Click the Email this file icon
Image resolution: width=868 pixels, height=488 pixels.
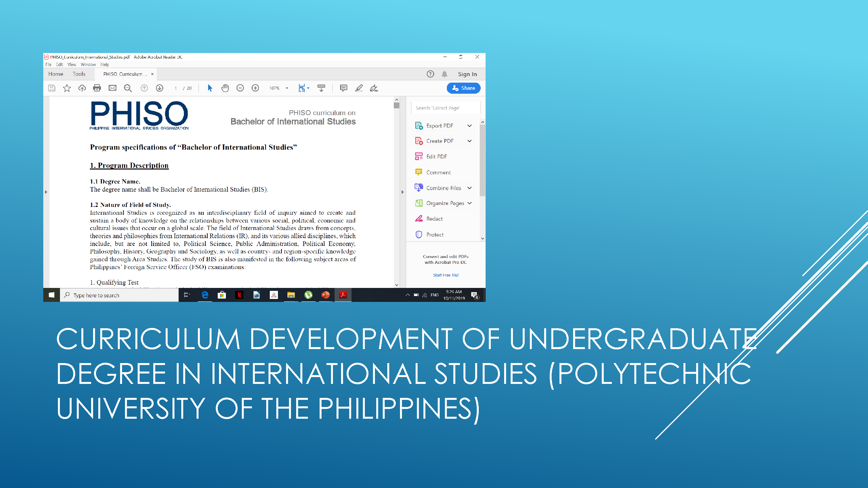112,88
